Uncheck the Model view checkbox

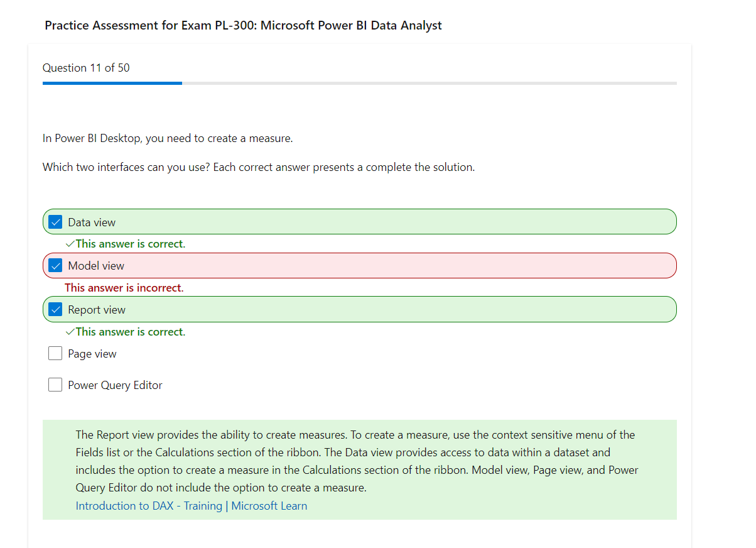55,266
